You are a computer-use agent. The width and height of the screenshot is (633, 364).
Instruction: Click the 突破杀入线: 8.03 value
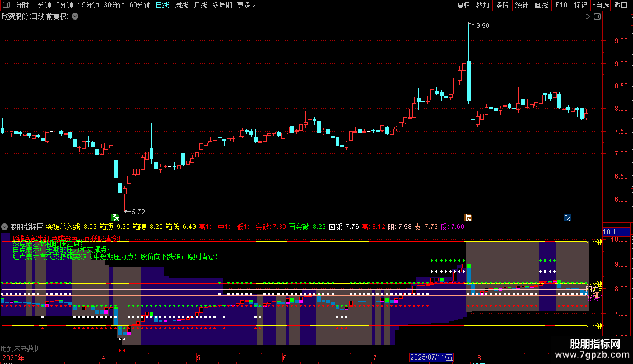[x=72, y=227]
